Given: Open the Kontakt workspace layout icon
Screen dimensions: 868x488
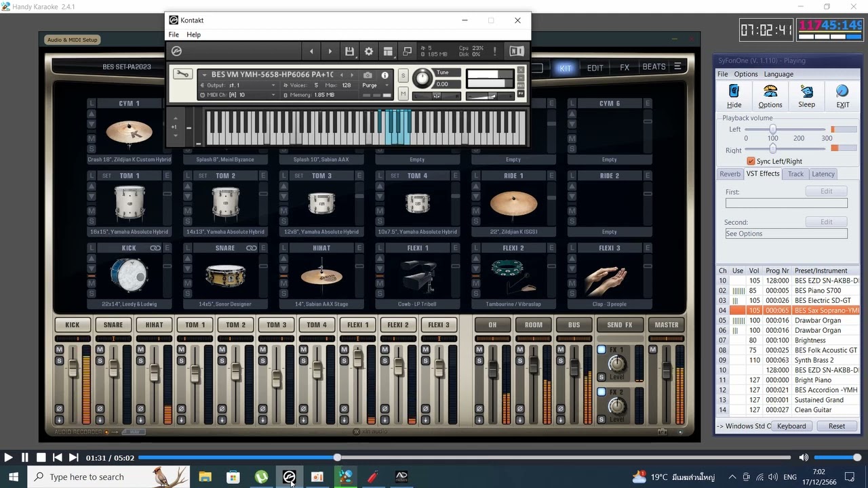Looking at the screenshot, I should [388, 52].
